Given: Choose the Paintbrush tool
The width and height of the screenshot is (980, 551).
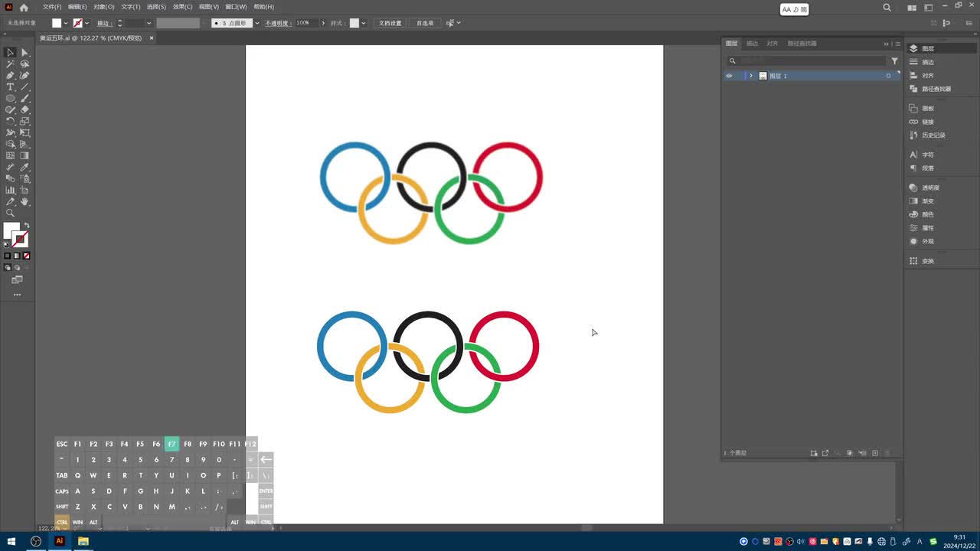Looking at the screenshot, I should (x=24, y=99).
